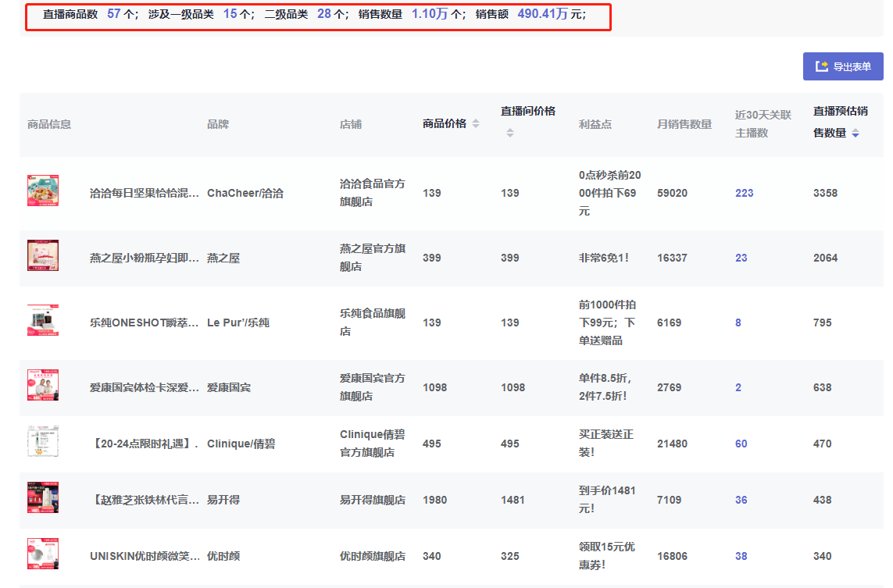
Task: Click monthly sales value 59020
Action: tap(672, 193)
